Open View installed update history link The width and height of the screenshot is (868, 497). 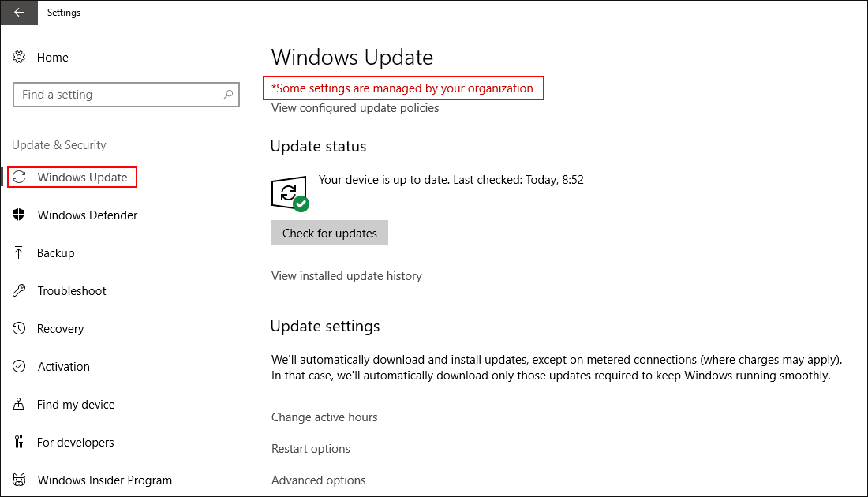tap(346, 275)
